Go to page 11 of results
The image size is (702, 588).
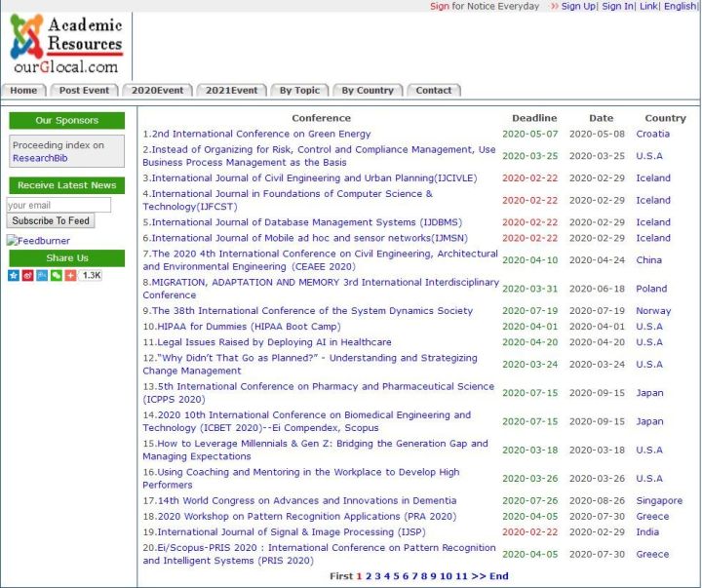point(461,576)
